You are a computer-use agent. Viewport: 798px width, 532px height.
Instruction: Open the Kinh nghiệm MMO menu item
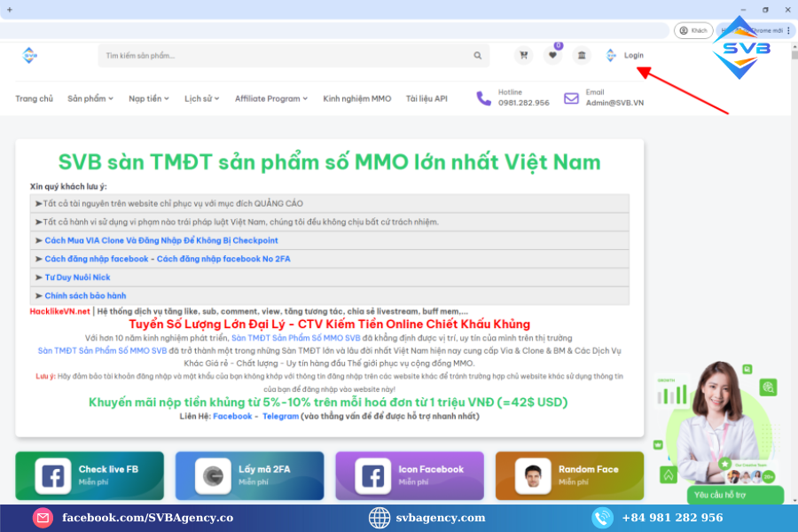pos(356,98)
